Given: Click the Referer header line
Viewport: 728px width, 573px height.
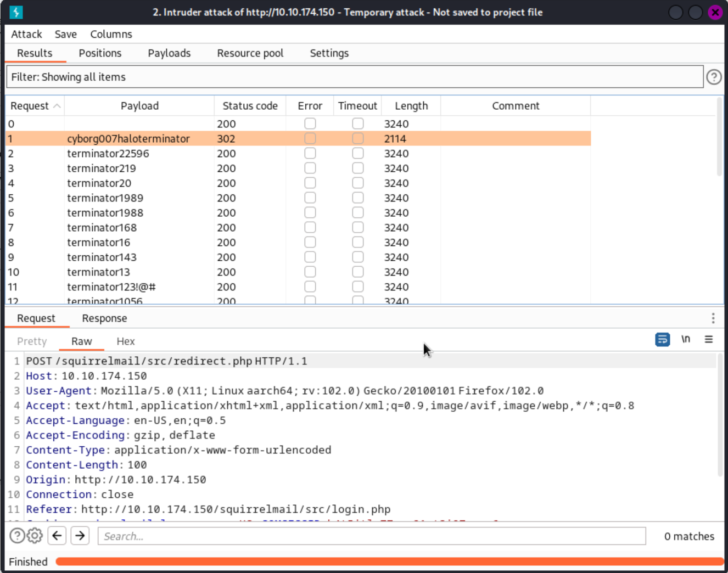Looking at the screenshot, I should tap(209, 509).
